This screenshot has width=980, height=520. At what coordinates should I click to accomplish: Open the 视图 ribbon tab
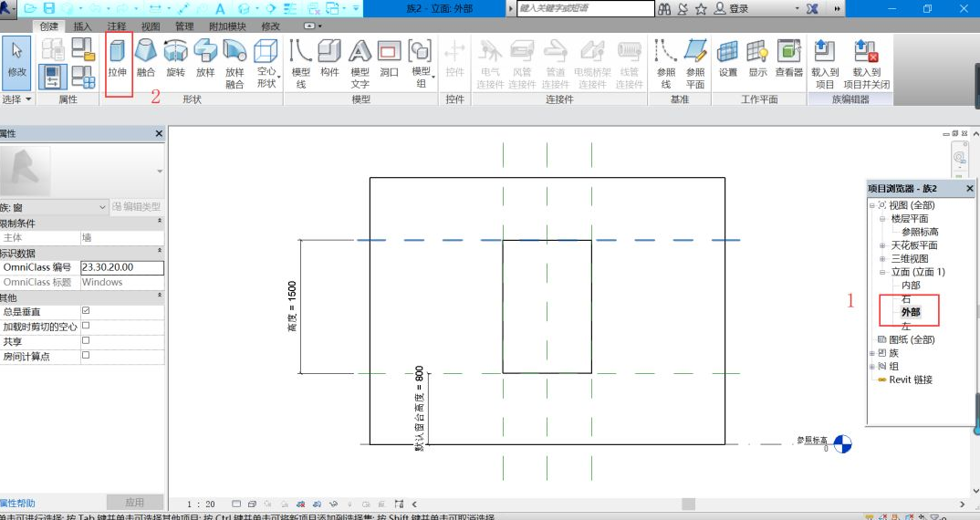151,26
